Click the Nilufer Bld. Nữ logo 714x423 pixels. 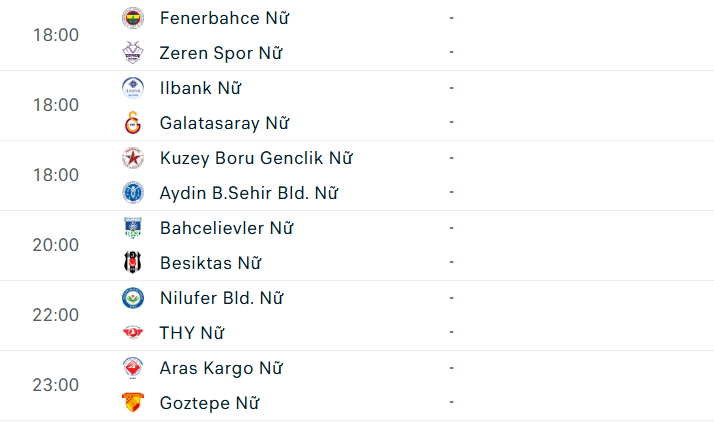(x=133, y=298)
